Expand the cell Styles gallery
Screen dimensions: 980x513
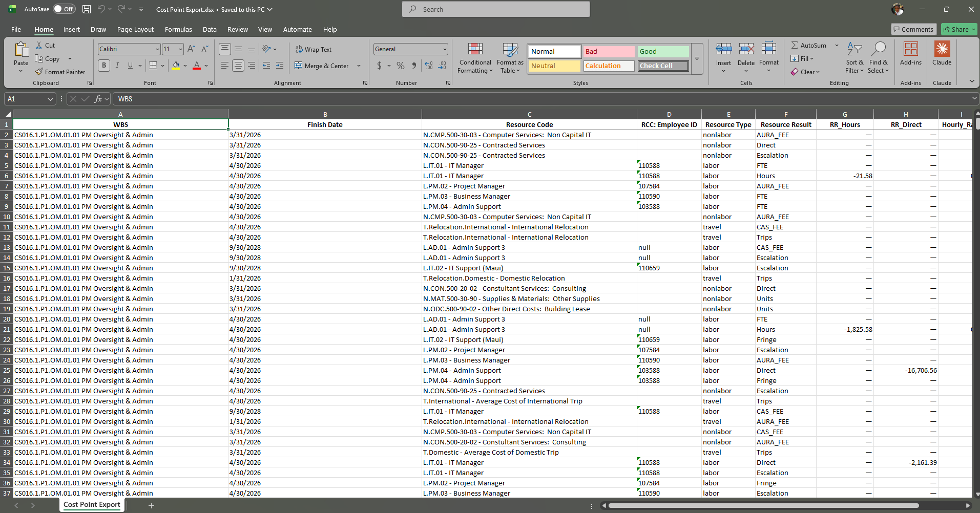[697, 58]
